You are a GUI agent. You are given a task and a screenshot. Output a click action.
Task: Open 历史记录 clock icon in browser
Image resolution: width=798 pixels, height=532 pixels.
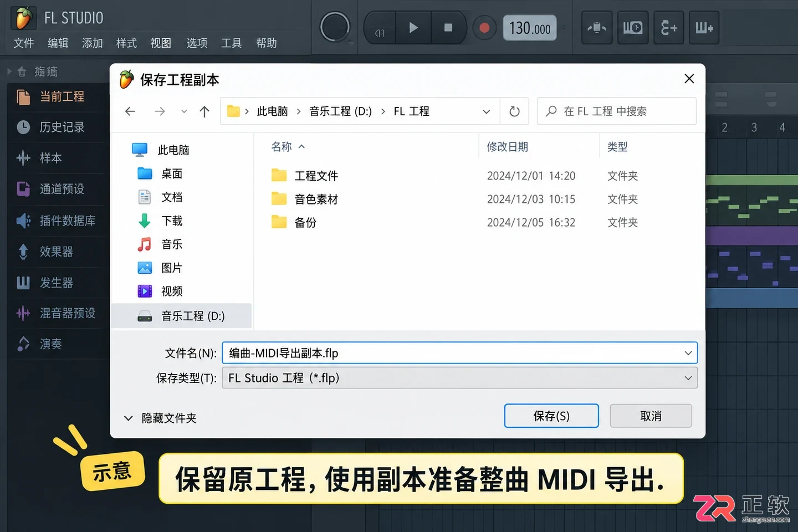pos(23,127)
